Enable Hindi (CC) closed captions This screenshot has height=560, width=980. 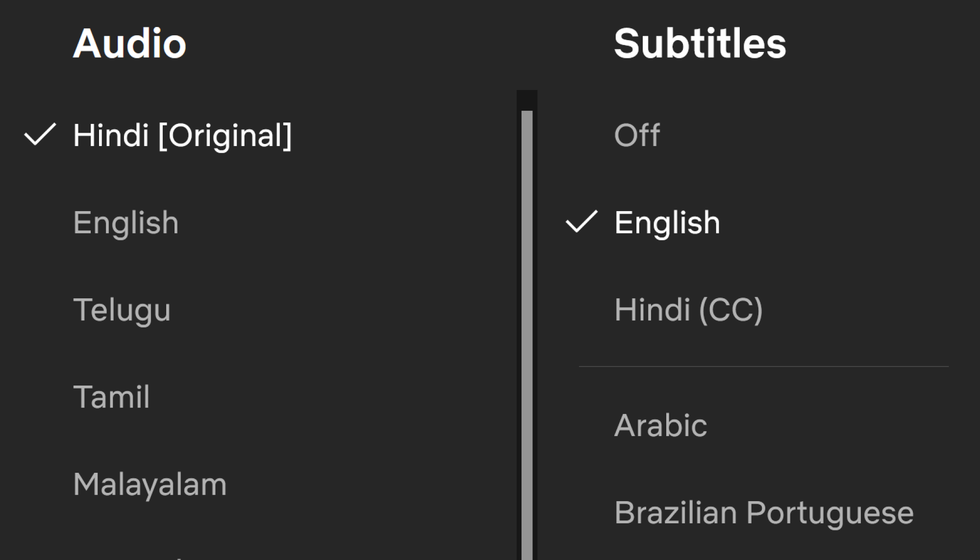click(x=688, y=310)
